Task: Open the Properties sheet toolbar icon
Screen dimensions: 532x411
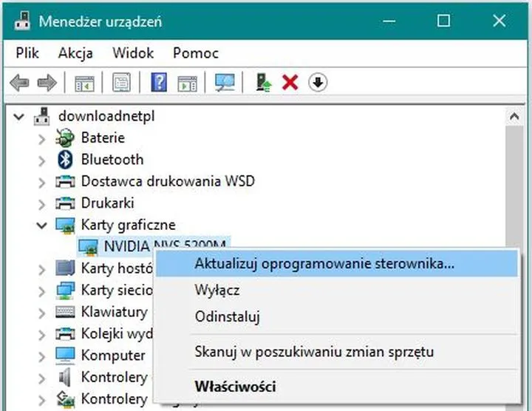Action: [x=121, y=82]
